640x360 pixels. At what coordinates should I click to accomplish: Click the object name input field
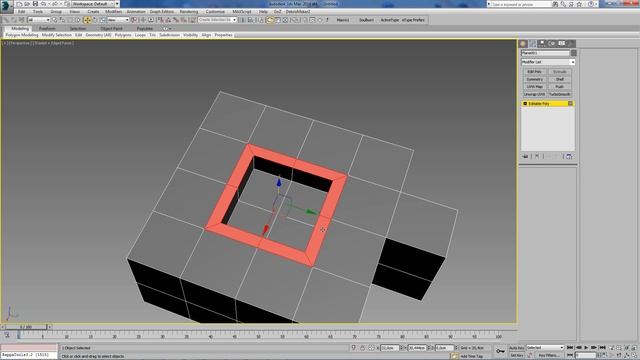(x=545, y=53)
